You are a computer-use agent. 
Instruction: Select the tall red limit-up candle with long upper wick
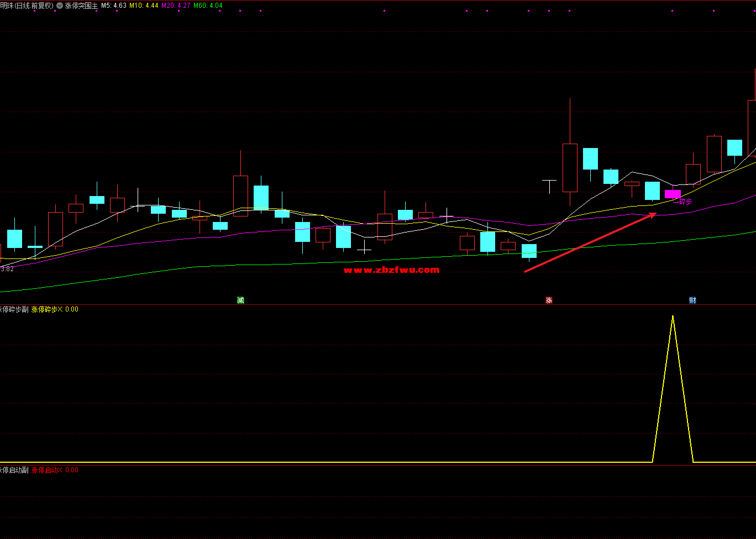pos(570,167)
